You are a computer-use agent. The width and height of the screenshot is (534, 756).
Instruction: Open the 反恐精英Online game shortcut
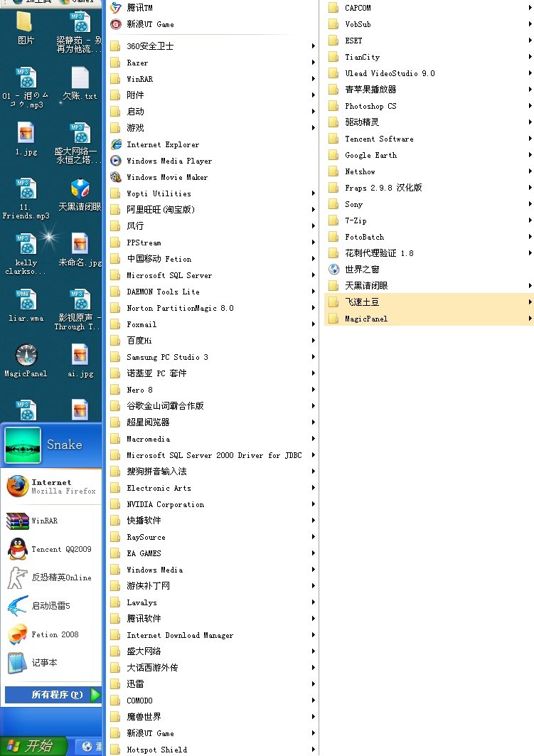pyautogui.click(x=18, y=577)
